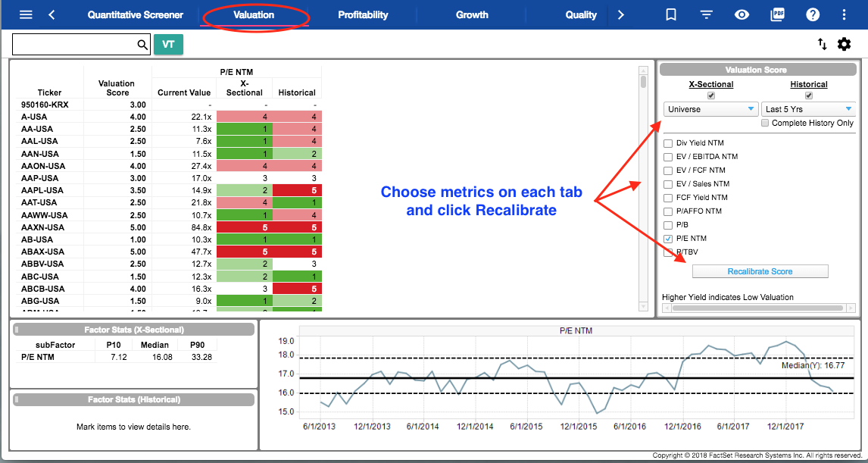
Task: Switch to Quantitative Screener tab
Action: pos(135,15)
